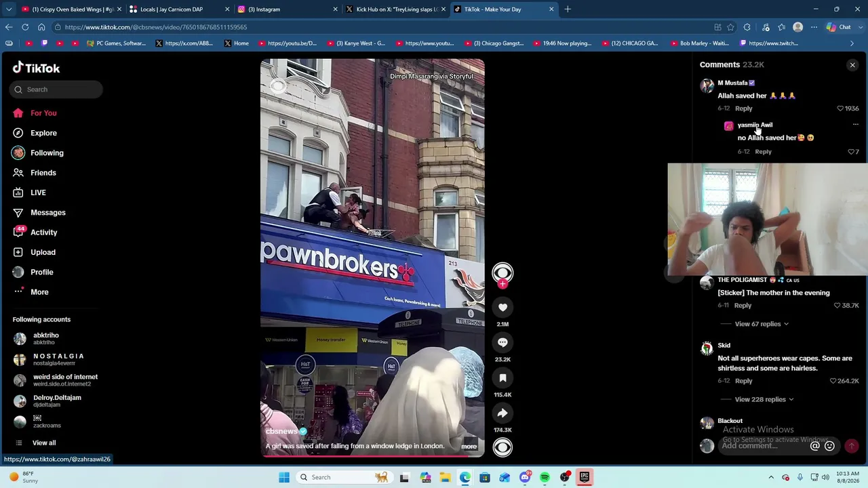Open Messages in the sidebar
Screen dimensions: 868x488
[x=48, y=213]
